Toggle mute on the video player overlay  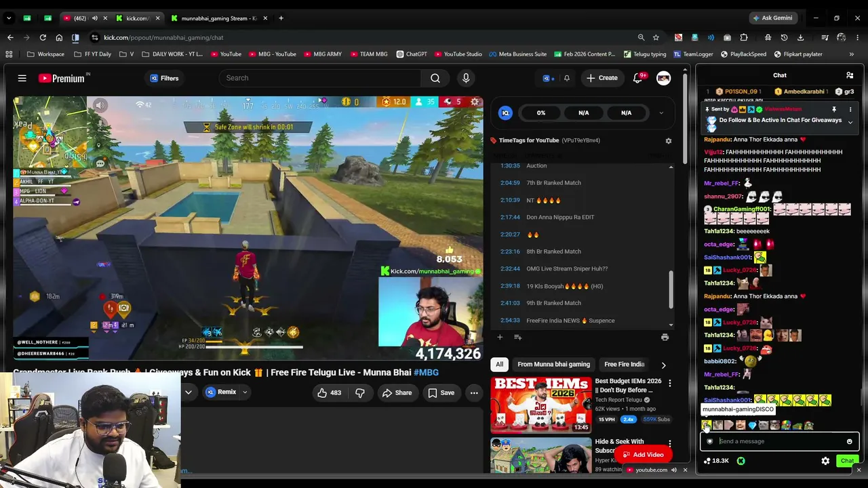coord(100,105)
